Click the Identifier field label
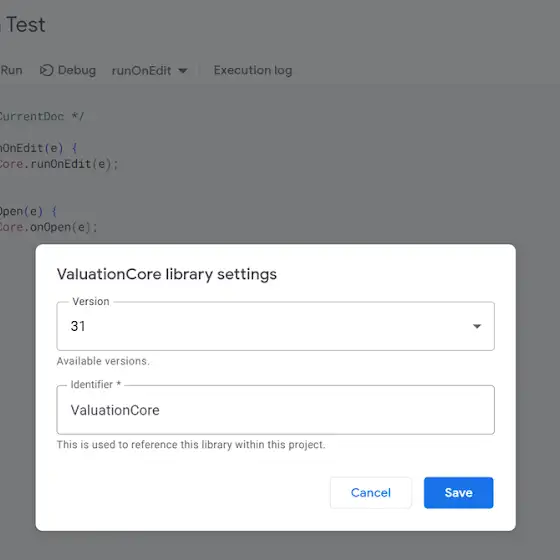 [x=96, y=385]
